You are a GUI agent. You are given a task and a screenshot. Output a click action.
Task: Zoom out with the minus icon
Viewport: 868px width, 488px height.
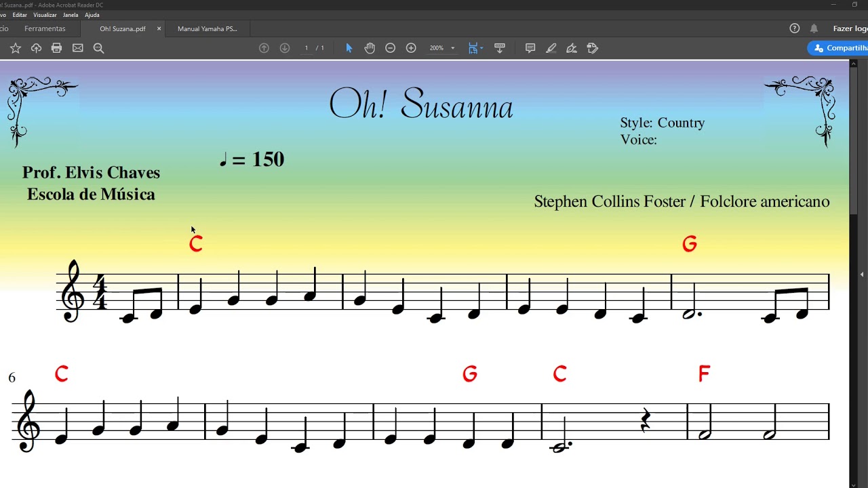pyautogui.click(x=391, y=48)
